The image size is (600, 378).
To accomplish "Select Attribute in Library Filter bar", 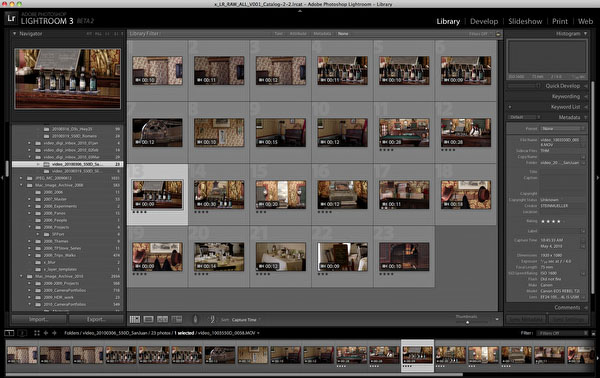I will click(x=298, y=34).
